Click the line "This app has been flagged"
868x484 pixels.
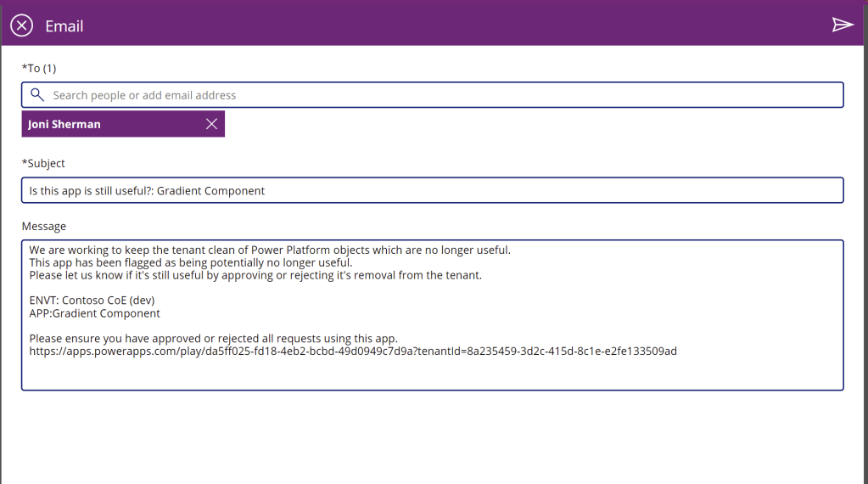click(190, 262)
